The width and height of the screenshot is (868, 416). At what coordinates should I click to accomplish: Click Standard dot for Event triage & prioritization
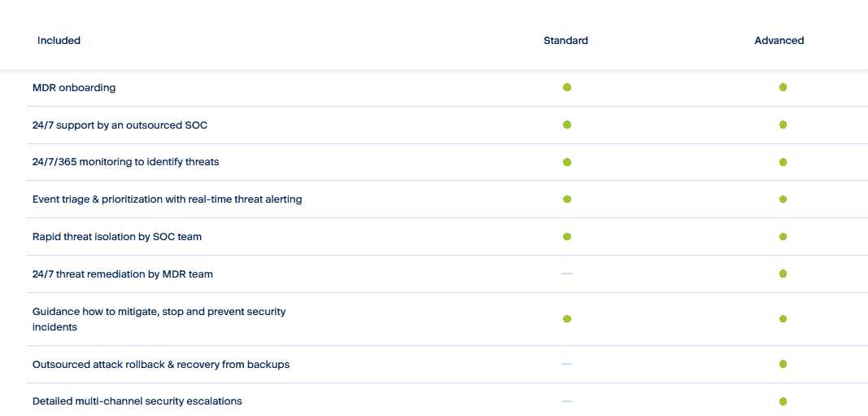[x=567, y=199]
